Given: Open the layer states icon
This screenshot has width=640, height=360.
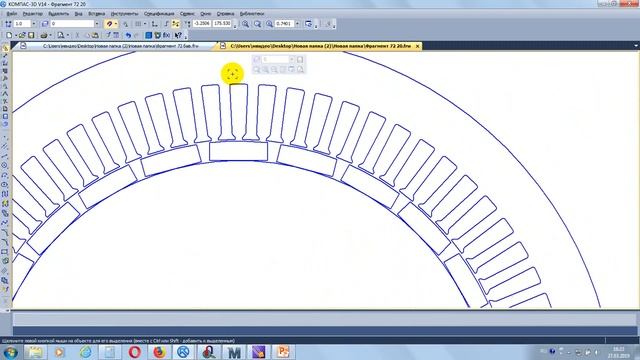Looking at the screenshot, I should click(x=45, y=24).
